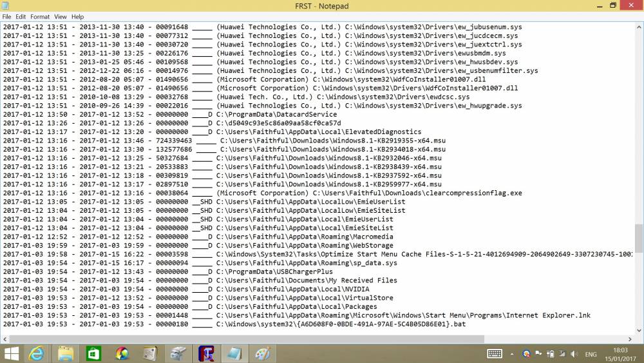Image resolution: width=644 pixels, height=363 pixels.
Task: Click the Roaming\WebStorage line
Action: 198,246
